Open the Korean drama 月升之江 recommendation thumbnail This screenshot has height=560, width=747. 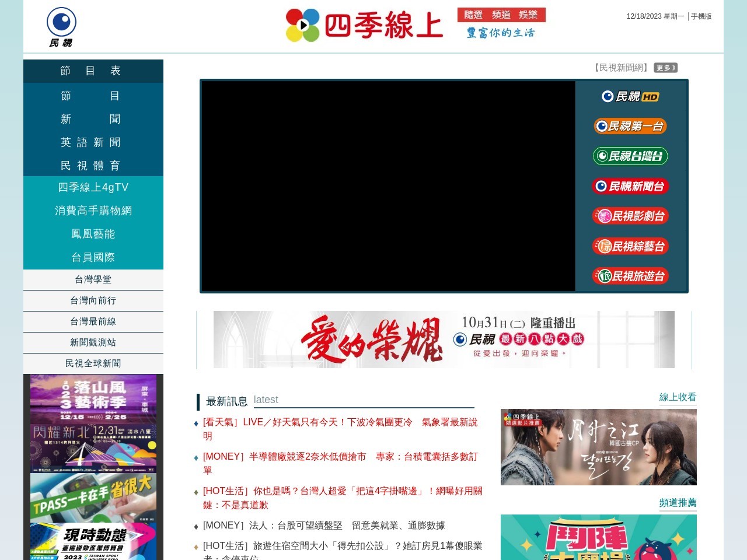(598, 447)
